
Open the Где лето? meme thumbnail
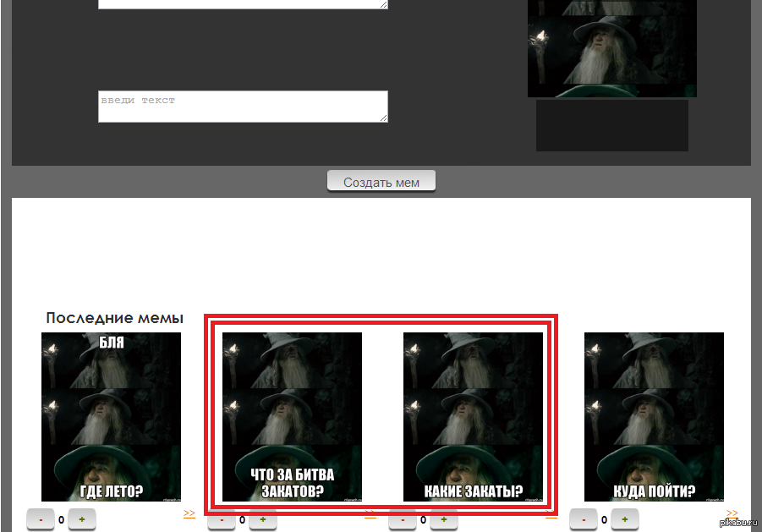coord(111,416)
